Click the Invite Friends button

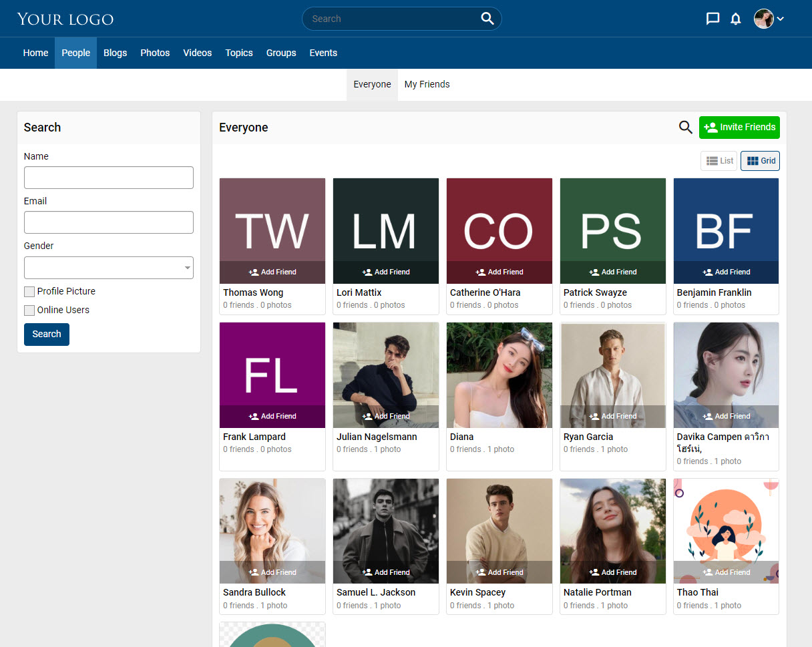(x=739, y=128)
